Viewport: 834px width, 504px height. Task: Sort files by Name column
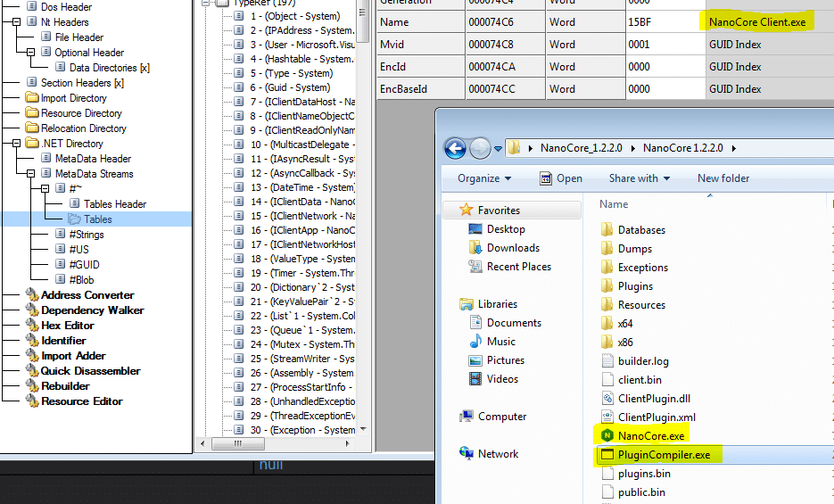click(x=614, y=204)
